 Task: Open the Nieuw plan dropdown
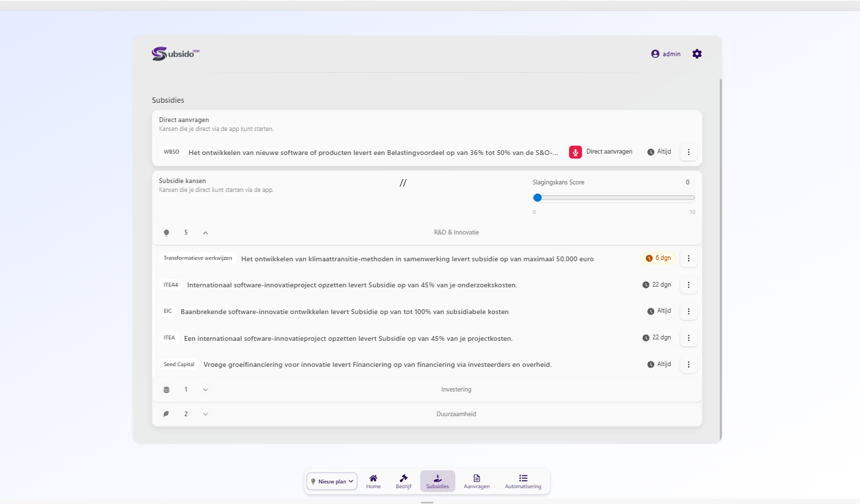(x=332, y=481)
